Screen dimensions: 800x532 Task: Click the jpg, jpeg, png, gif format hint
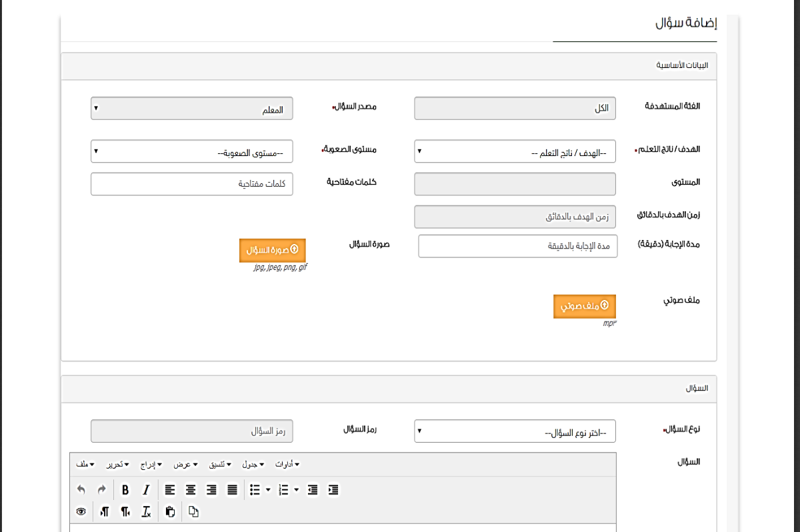(x=280, y=267)
